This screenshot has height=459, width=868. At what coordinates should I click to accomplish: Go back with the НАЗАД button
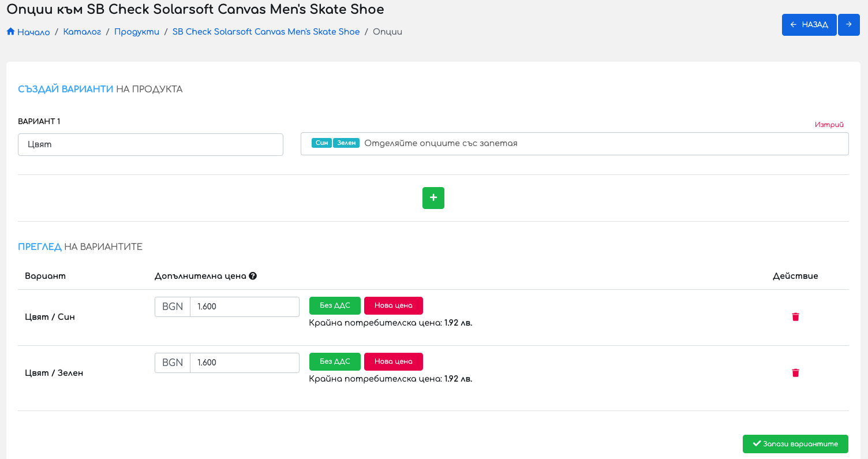click(809, 25)
